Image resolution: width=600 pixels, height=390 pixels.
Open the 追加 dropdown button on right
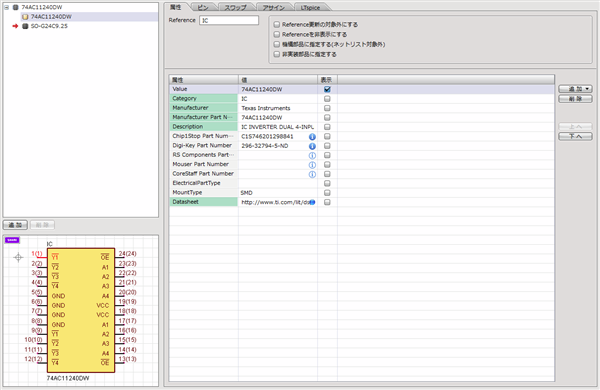tap(575, 89)
